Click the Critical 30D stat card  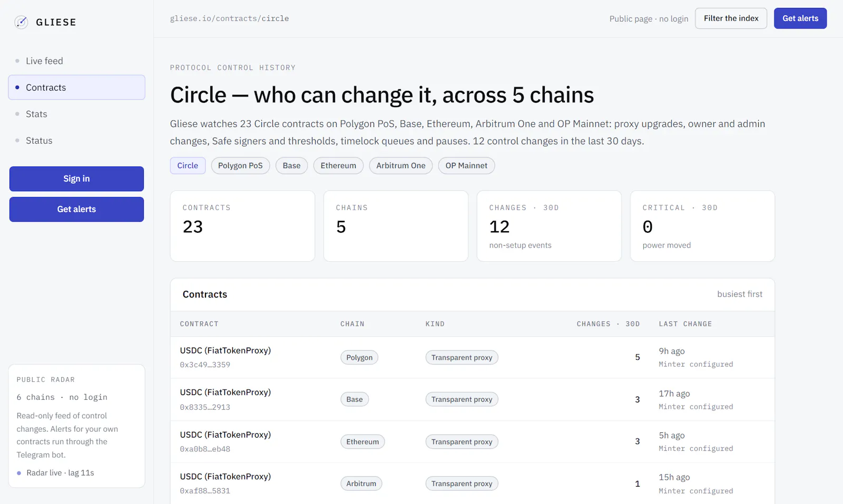tap(702, 226)
